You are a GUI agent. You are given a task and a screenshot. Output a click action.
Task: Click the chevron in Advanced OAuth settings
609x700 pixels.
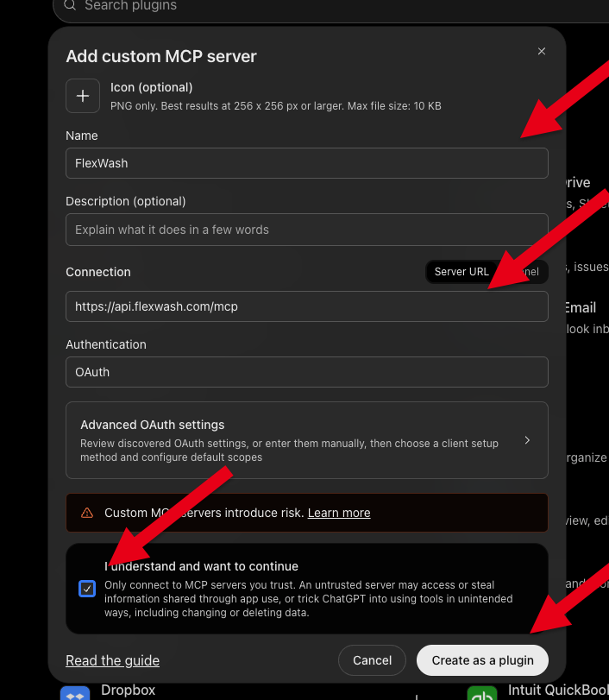(x=527, y=440)
